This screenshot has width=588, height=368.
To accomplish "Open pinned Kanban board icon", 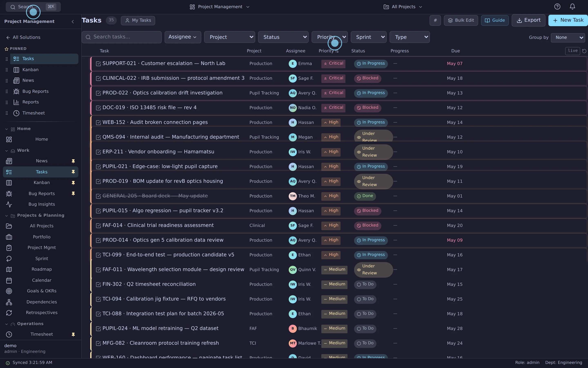I will (x=16, y=70).
